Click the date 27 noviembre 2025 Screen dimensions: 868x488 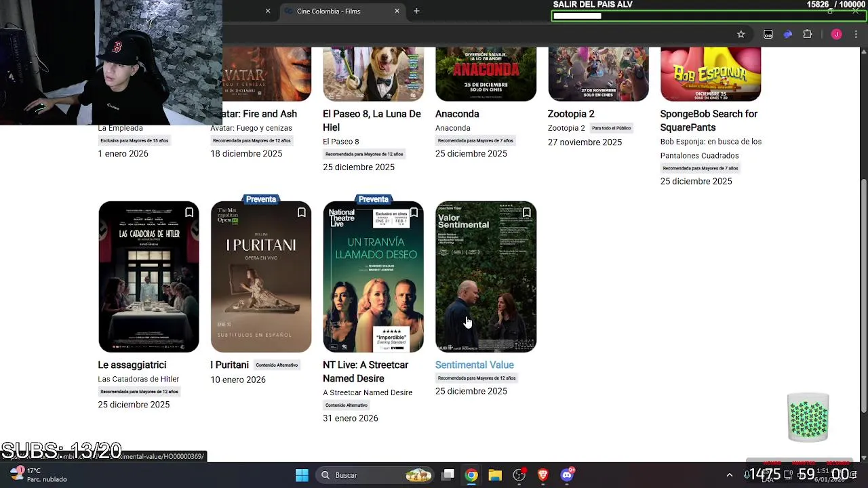pos(585,142)
